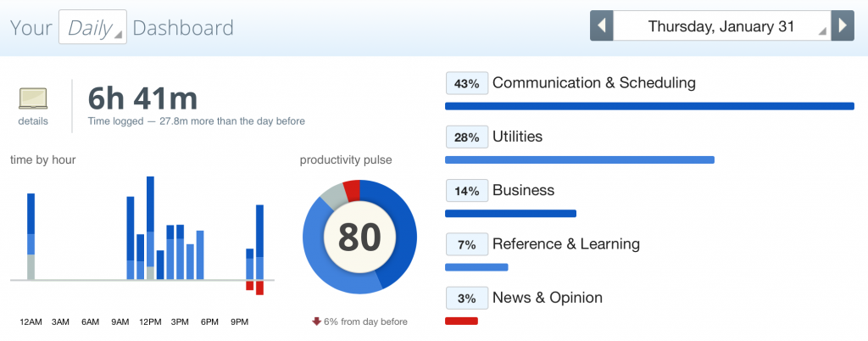Click the tallest 12PM bar in chart
Image resolution: width=868 pixels, height=341 pixels.
(151, 228)
